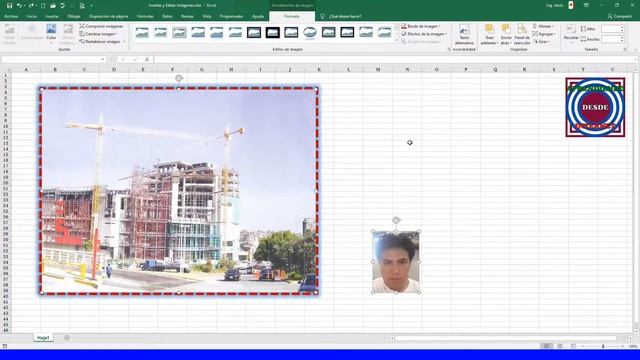
Task: Click the Alto height input field
Action: (x=611, y=29)
